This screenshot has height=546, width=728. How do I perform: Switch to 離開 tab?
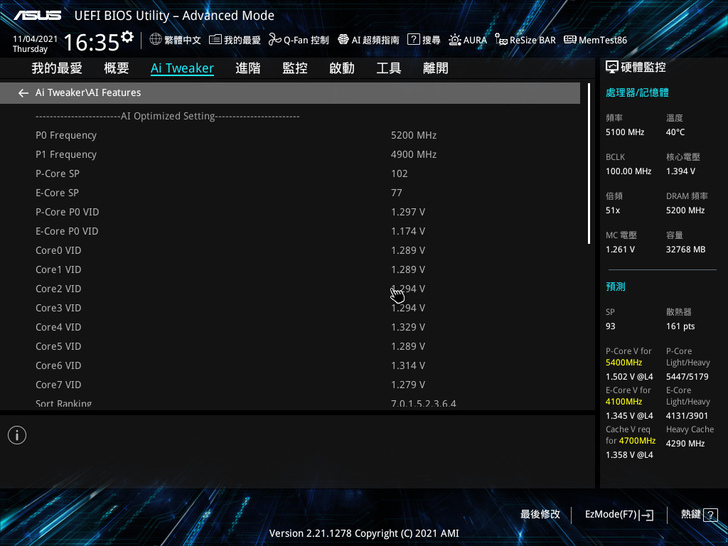click(436, 68)
